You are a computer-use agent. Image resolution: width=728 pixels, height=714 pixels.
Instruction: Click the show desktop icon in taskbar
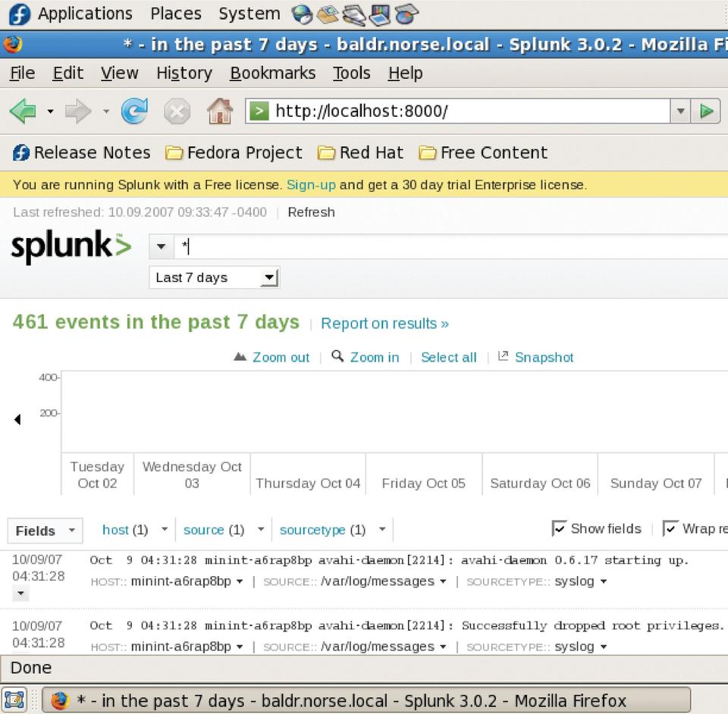click(x=14, y=700)
